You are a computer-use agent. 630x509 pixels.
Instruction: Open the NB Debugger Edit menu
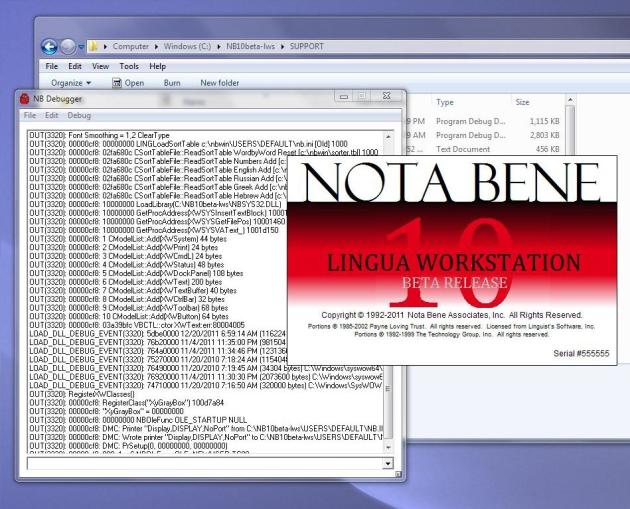pyautogui.click(x=51, y=115)
